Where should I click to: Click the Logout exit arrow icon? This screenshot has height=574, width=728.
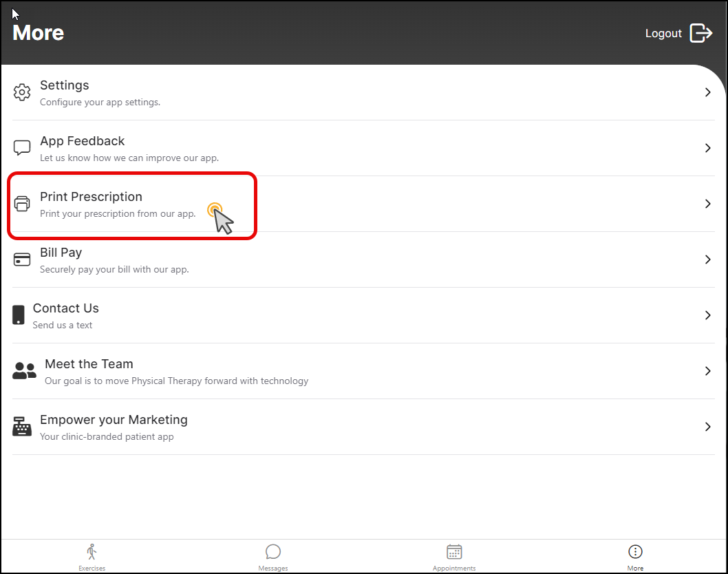(700, 33)
